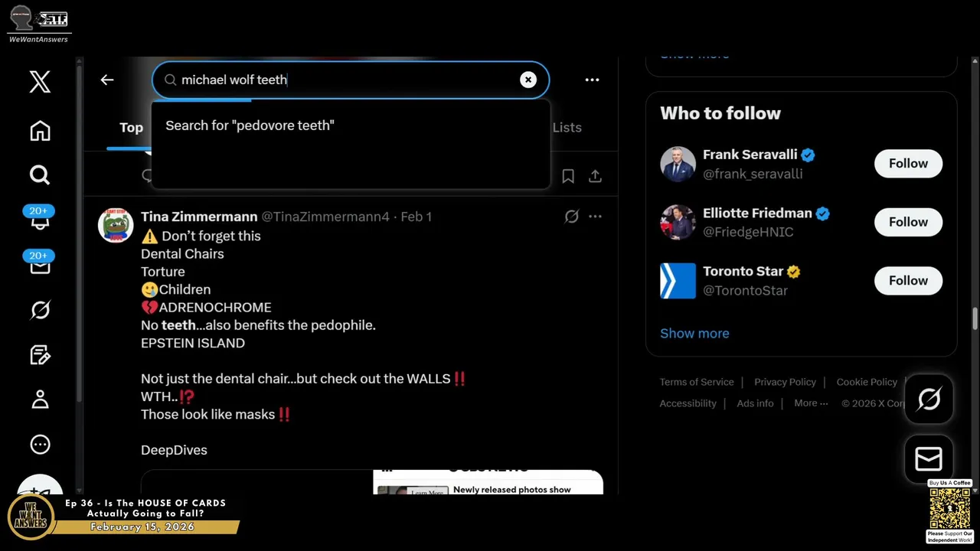Open Elliotte Friedman's avatar
This screenshot has height=551, width=980.
(x=678, y=222)
